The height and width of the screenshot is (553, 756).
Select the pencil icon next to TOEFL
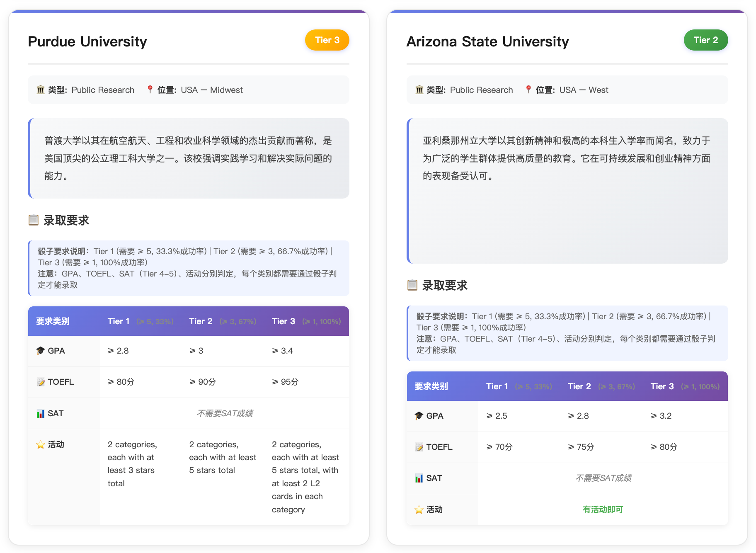[40, 381]
